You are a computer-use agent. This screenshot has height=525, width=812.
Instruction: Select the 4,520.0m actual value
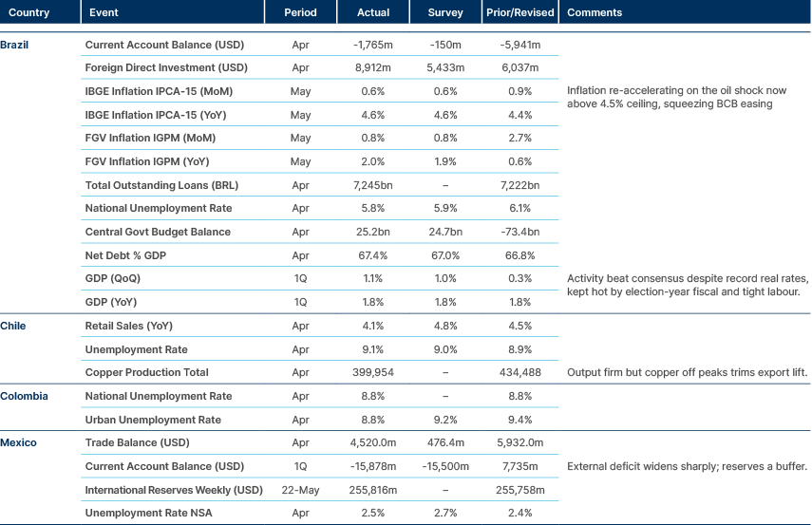[x=373, y=442]
